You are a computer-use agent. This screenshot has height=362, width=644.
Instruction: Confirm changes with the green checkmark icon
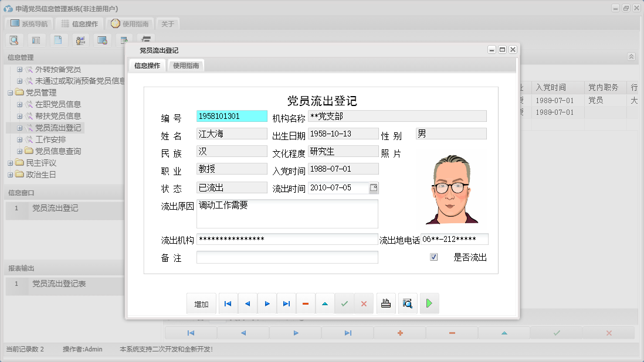(345, 303)
